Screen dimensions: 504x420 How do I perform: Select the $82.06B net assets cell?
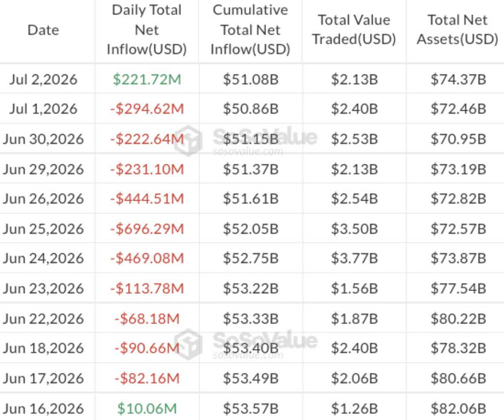click(x=458, y=409)
